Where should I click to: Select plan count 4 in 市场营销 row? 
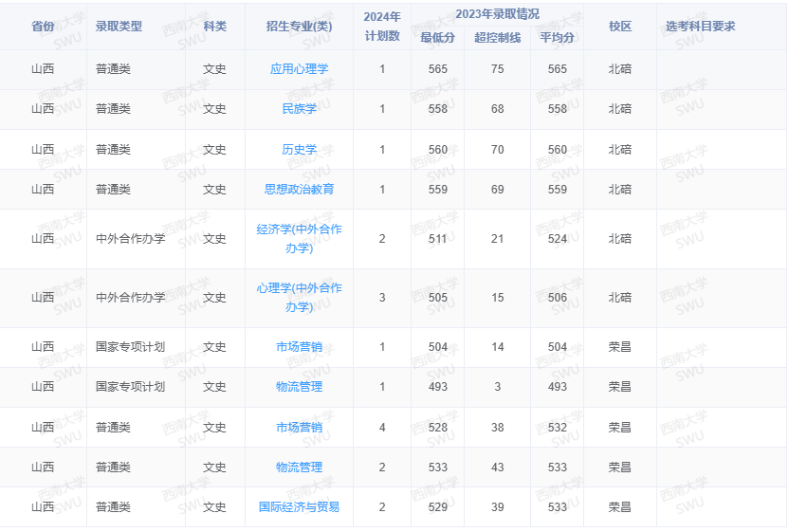[382, 428]
